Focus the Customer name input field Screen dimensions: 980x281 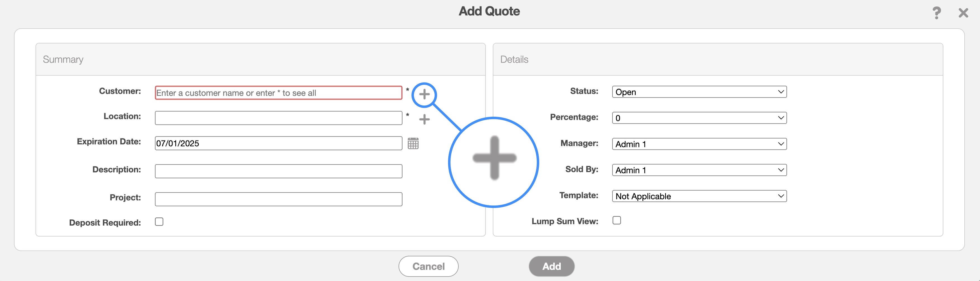click(x=278, y=93)
